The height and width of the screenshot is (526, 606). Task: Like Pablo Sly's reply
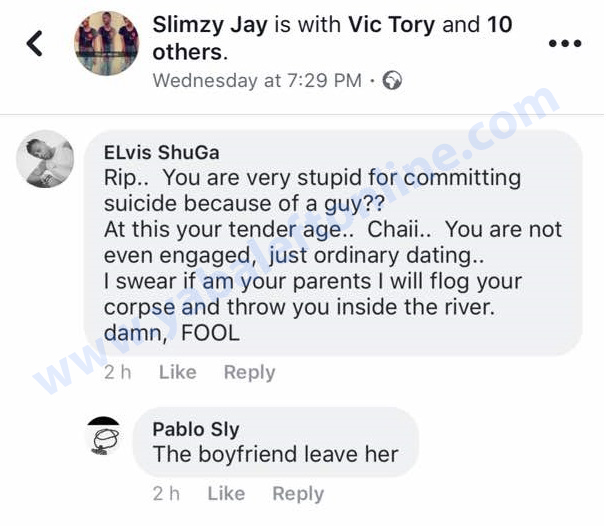pyautogui.click(x=226, y=493)
